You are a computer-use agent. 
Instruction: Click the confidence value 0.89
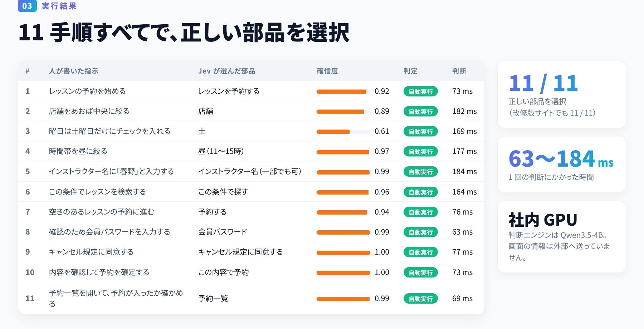click(382, 111)
